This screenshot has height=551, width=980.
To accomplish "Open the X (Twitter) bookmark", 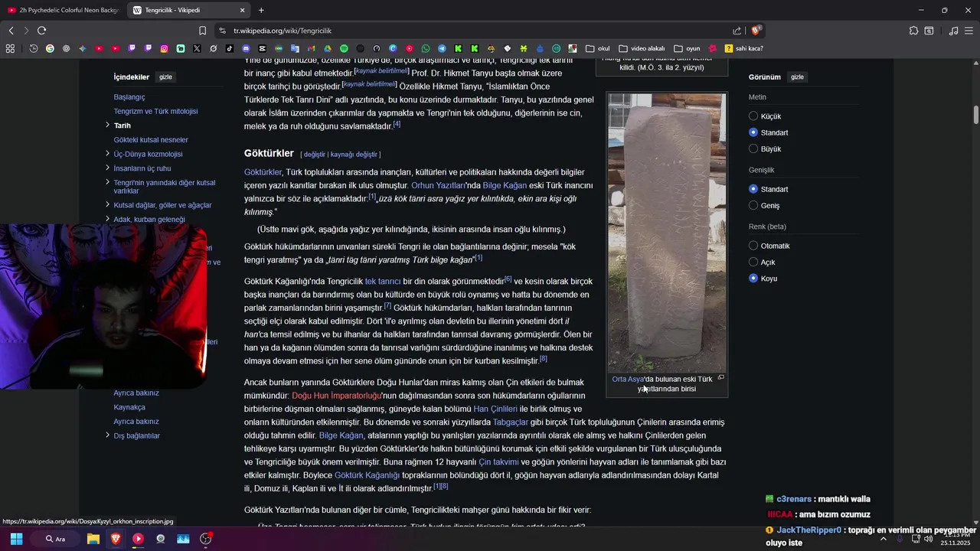I will click(197, 48).
